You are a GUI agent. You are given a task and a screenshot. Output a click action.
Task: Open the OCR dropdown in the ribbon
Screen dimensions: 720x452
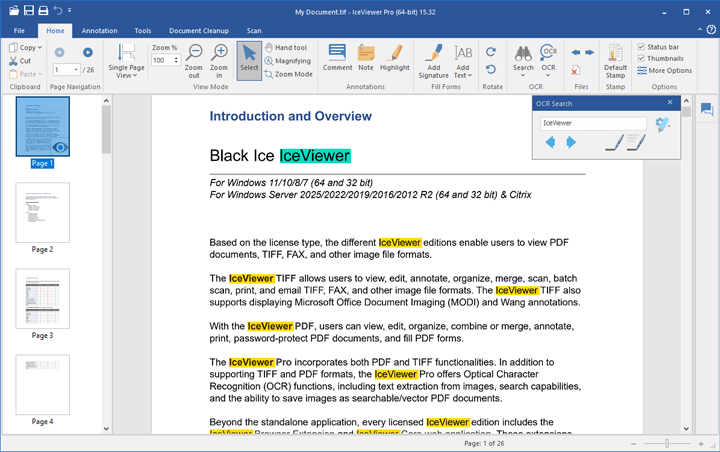coord(548,61)
